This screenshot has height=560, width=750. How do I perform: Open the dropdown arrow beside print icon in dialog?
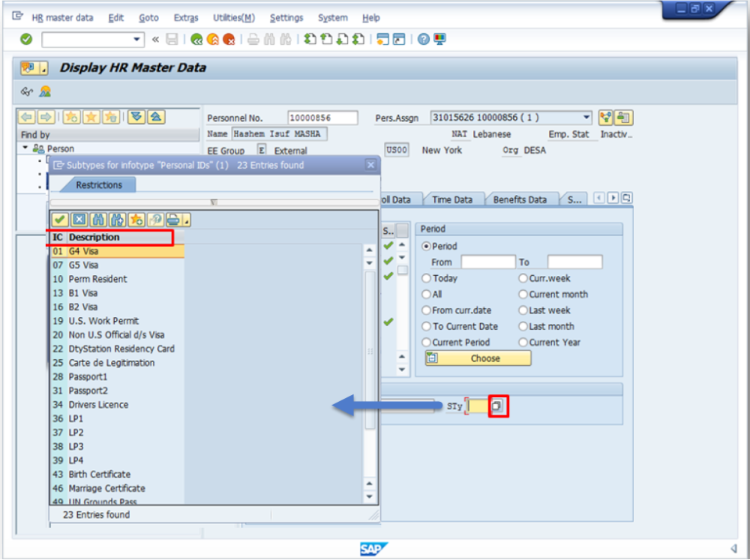(x=186, y=220)
